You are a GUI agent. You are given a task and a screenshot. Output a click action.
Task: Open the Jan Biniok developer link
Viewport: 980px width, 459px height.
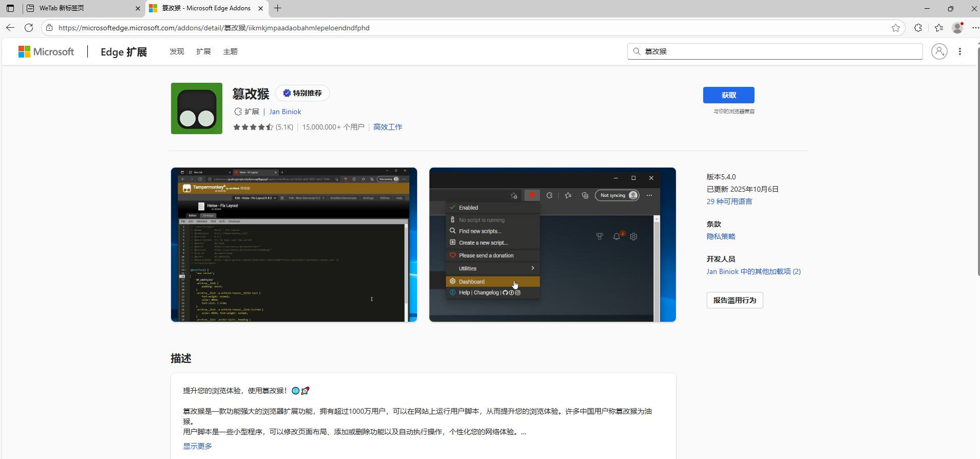pos(285,112)
